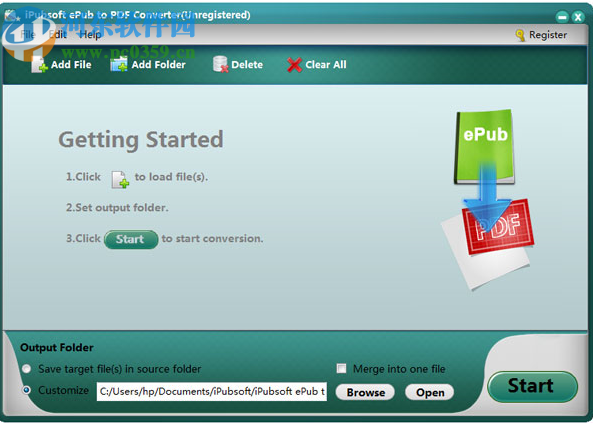Click the red PDF document graphic
This screenshot has width=593, height=423.
pyautogui.click(x=497, y=227)
